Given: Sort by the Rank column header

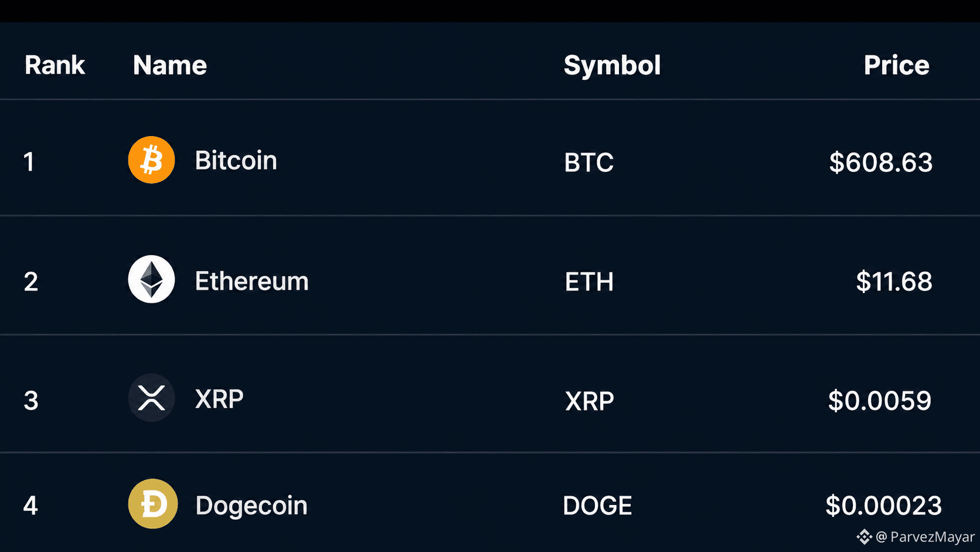Looking at the screenshot, I should (55, 65).
